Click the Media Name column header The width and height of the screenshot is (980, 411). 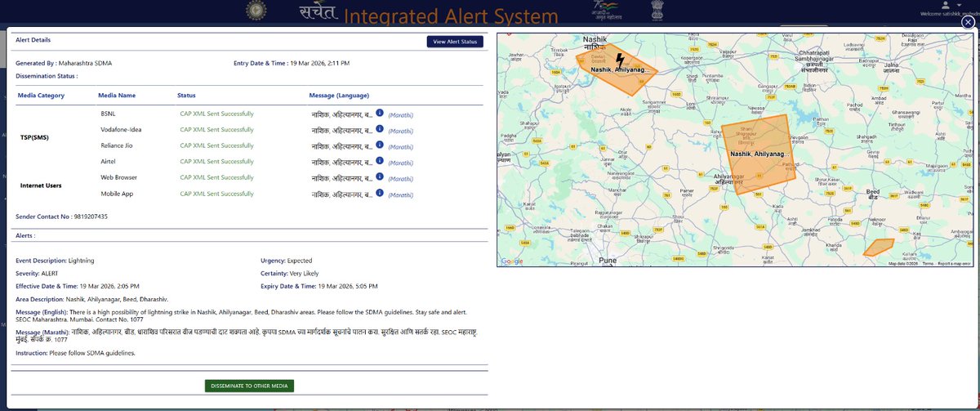[x=118, y=96]
